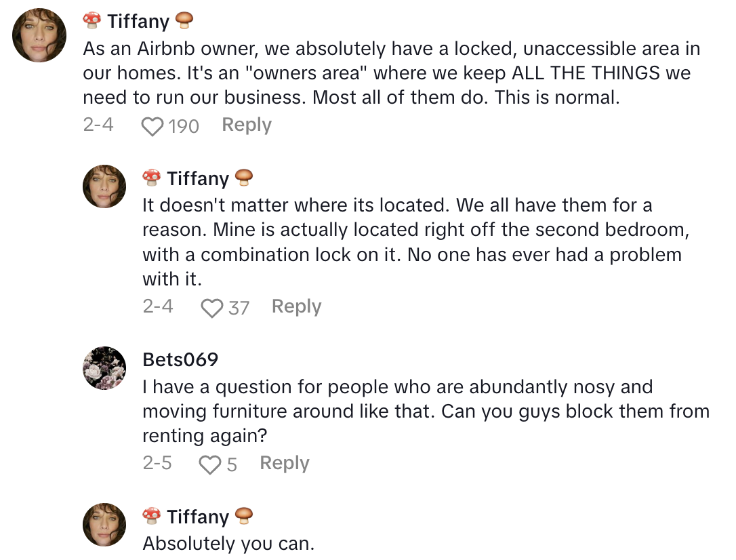Select the "Absolutely you can." comment text
The height and width of the screenshot is (560, 736).
click(x=228, y=544)
